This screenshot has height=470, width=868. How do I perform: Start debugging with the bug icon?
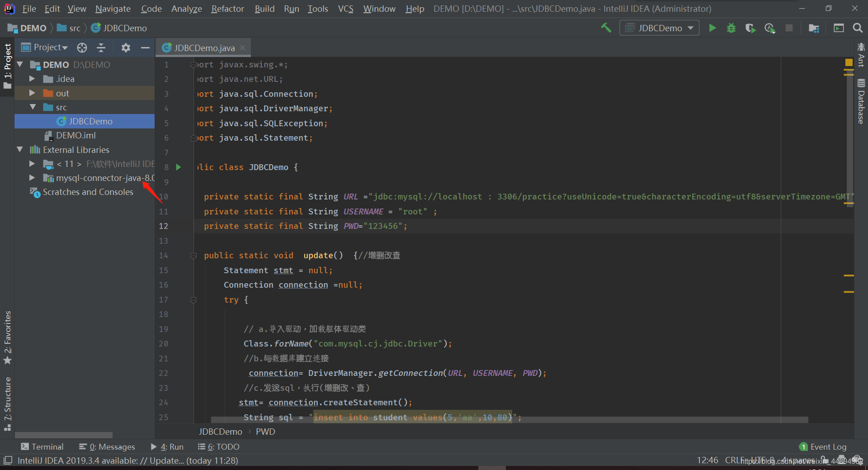731,28
